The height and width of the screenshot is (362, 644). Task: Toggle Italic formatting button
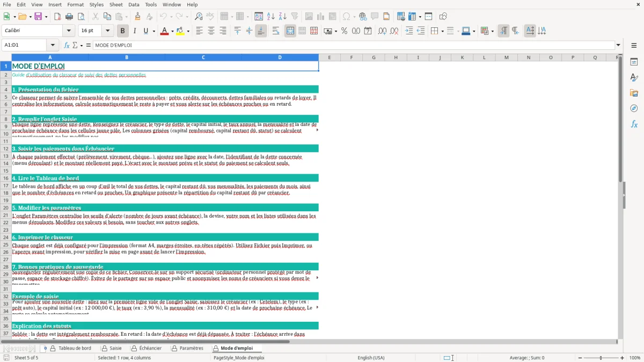134,31
